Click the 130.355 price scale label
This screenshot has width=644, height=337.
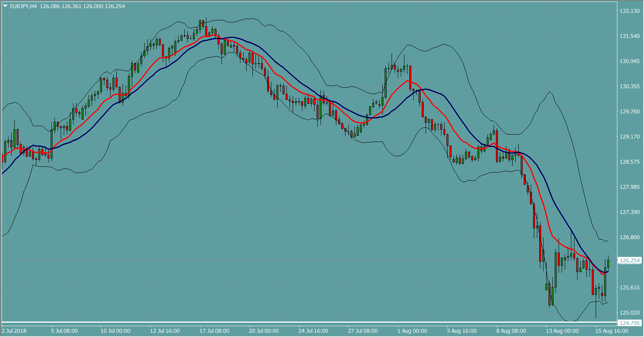click(x=630, y=86)
